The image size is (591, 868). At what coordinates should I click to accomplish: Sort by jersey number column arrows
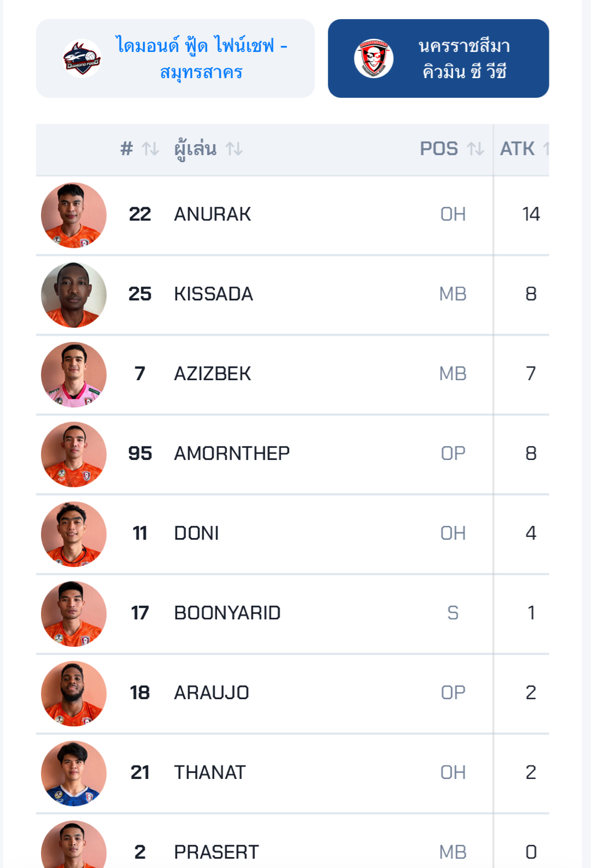(x=150, y=149)
